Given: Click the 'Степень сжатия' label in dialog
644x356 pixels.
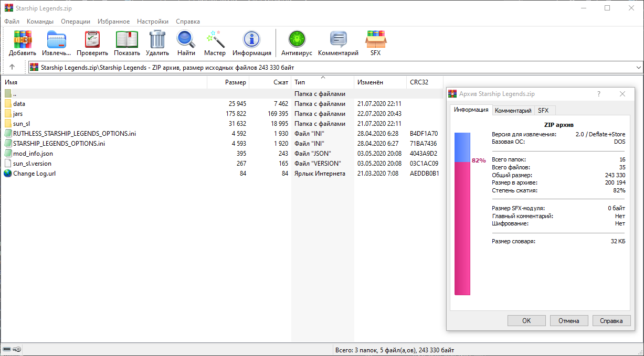Looking at the screenshot, I should click(x=515, y=190).
